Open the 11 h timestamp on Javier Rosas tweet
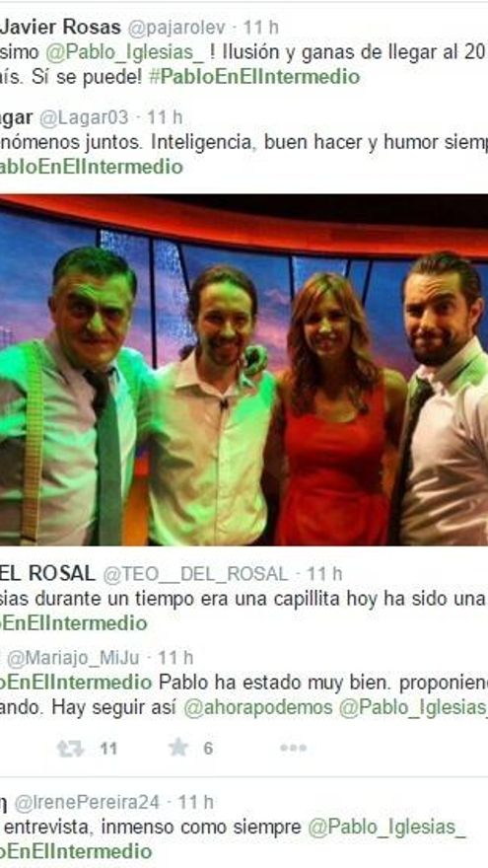This screenshot has height=868, width=488. [261, 27]
